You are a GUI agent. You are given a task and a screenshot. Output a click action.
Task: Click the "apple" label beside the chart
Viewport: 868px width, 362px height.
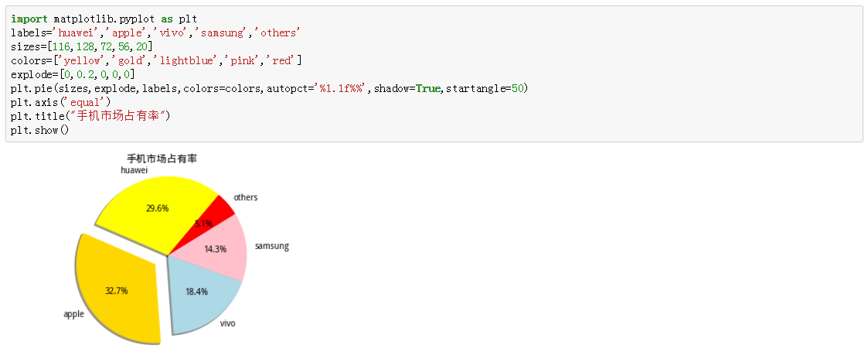pos(73,314)
